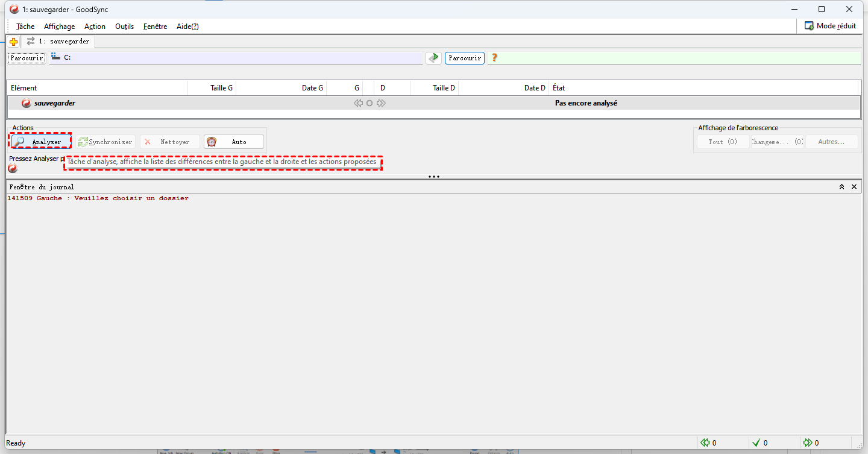The width and height of the screenshot is (868, 454).
Task: Open the Tâche menu
Action: [25, 27]
